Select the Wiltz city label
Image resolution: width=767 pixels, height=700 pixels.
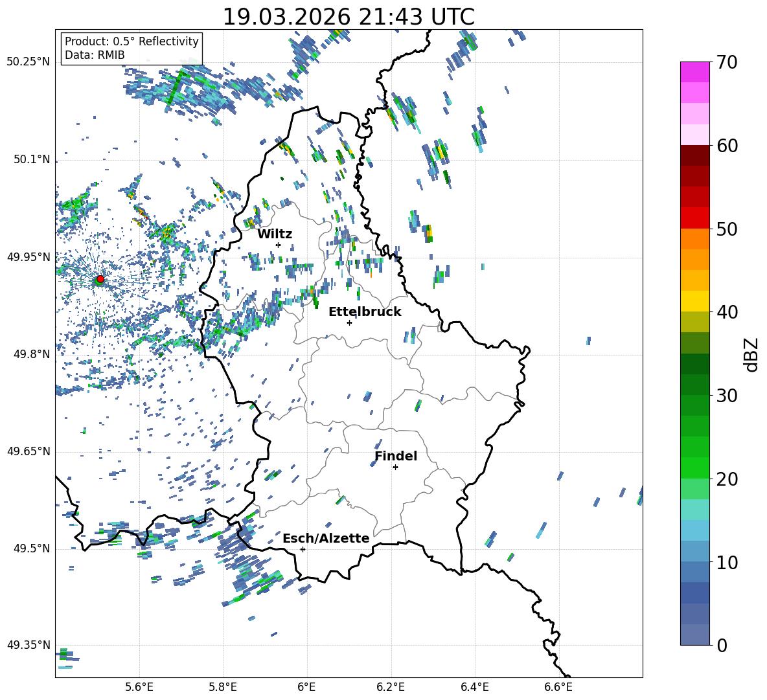275,234
